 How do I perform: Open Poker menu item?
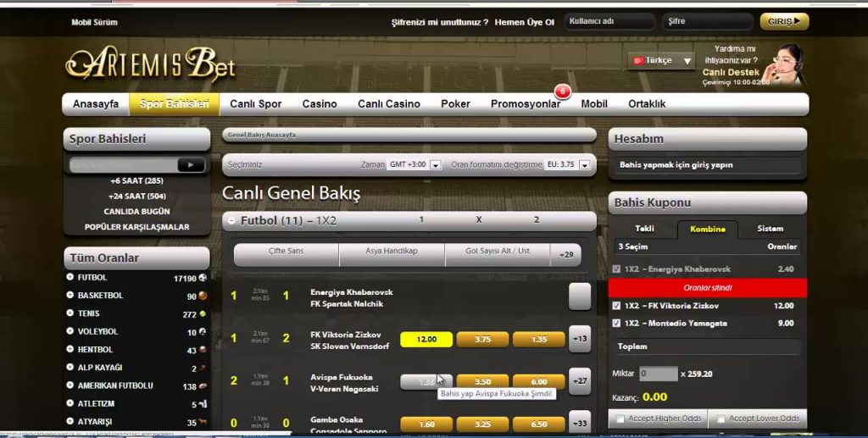point(455,104)
